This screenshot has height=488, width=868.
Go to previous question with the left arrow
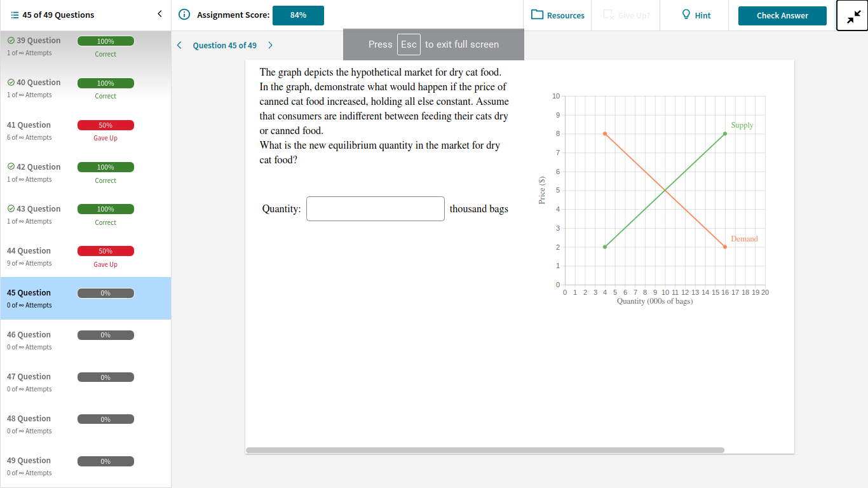pyautogui.click(x=179, y=45)
